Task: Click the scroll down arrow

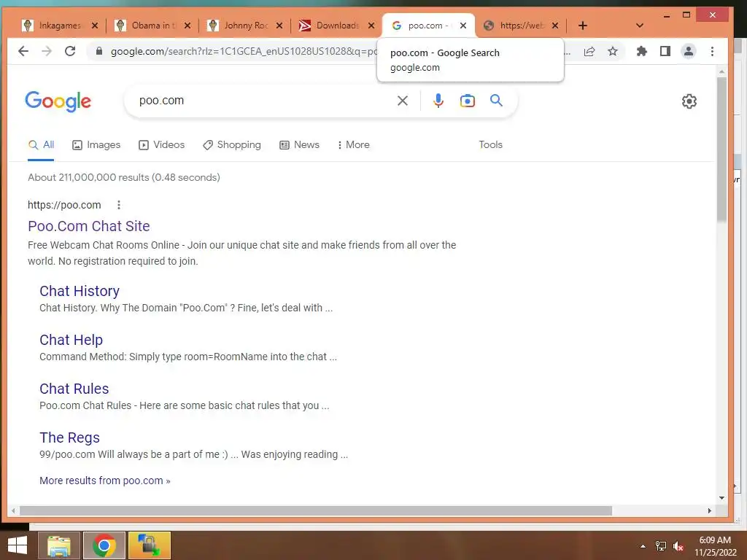Action: click(721, 498)
